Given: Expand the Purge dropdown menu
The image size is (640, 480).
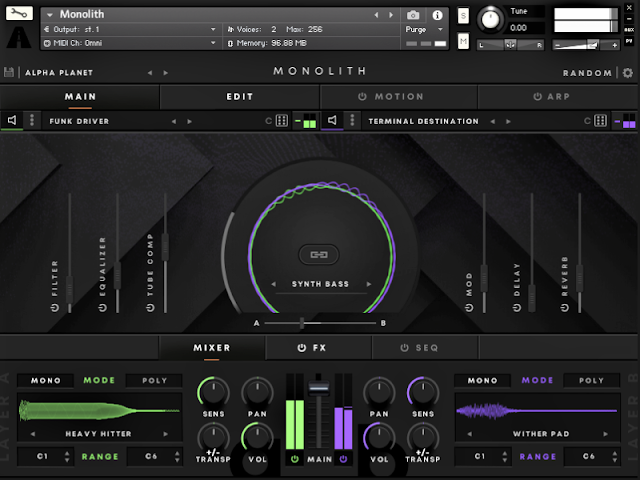Looking at the screenshot, I should 424,29.
